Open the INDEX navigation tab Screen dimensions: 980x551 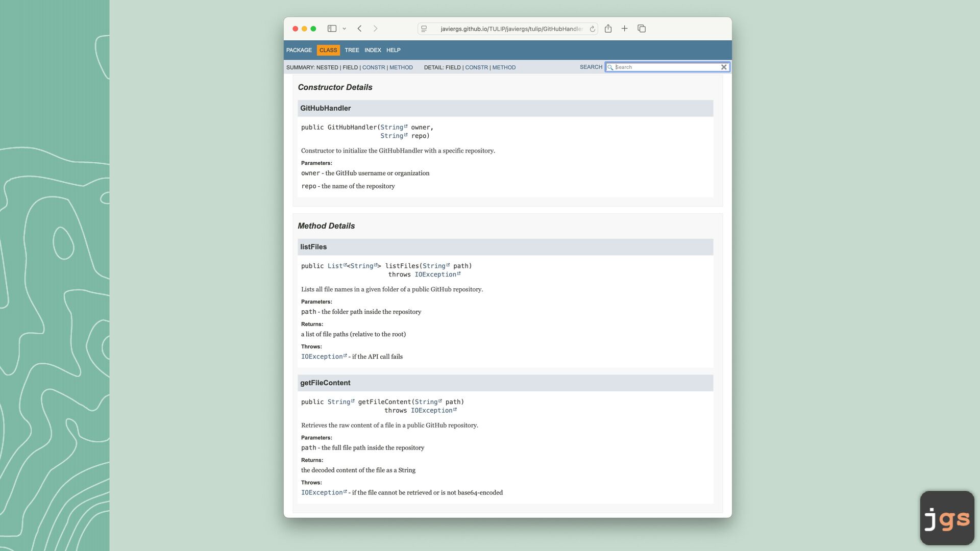tap(373, 50)
